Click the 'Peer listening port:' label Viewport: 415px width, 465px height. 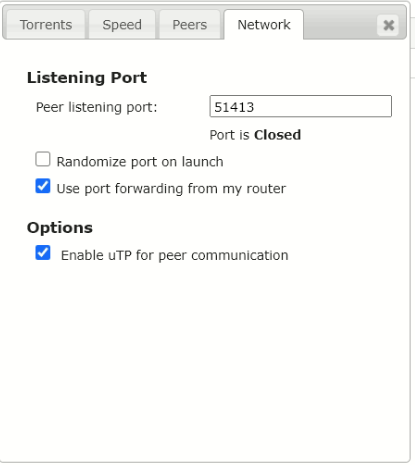pos(97,107)
